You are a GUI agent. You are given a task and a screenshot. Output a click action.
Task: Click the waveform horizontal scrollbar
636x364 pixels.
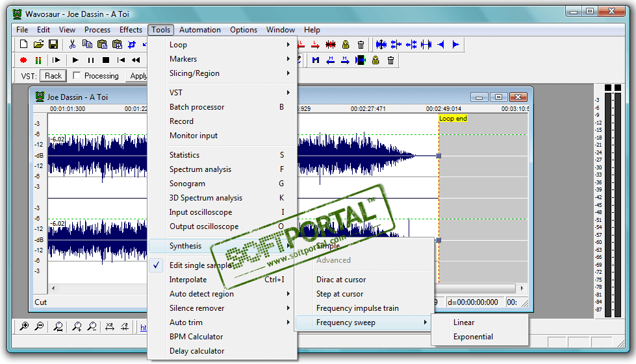pyautogui.click(x=474, y=288)
